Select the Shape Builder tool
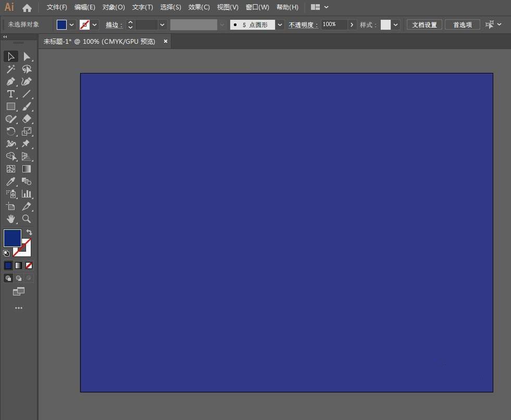 point(11,156)
